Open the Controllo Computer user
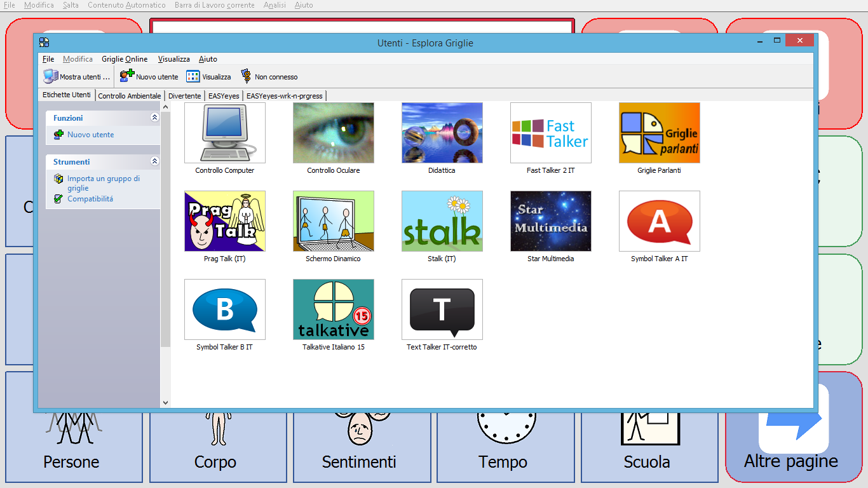The image size is (868, 488). (x=225, y=133)
